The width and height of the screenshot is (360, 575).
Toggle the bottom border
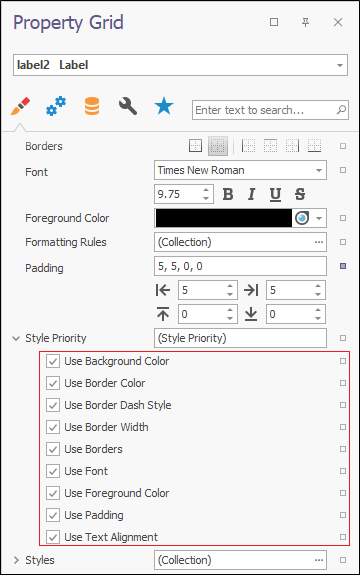point(314,146)
